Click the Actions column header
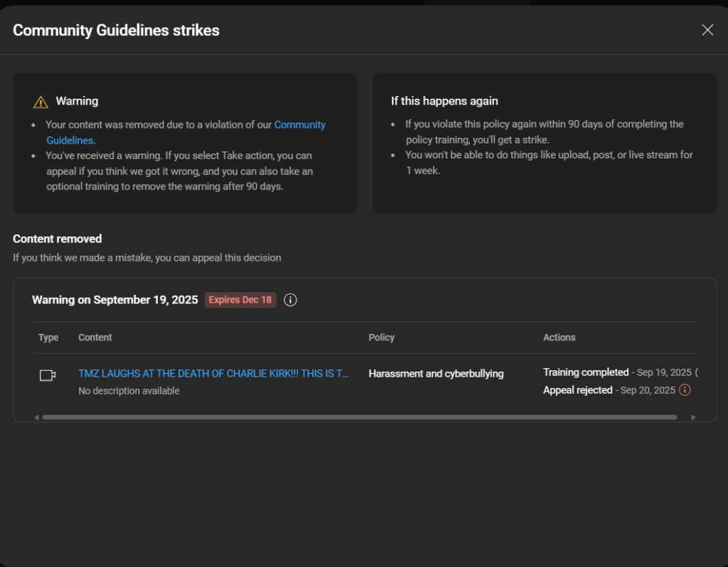This screenshot has height=567, width=728. point(560,337)
